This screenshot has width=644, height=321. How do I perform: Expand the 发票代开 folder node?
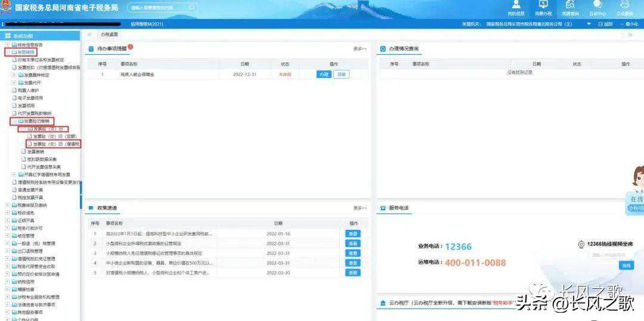(x=14, y=83)
